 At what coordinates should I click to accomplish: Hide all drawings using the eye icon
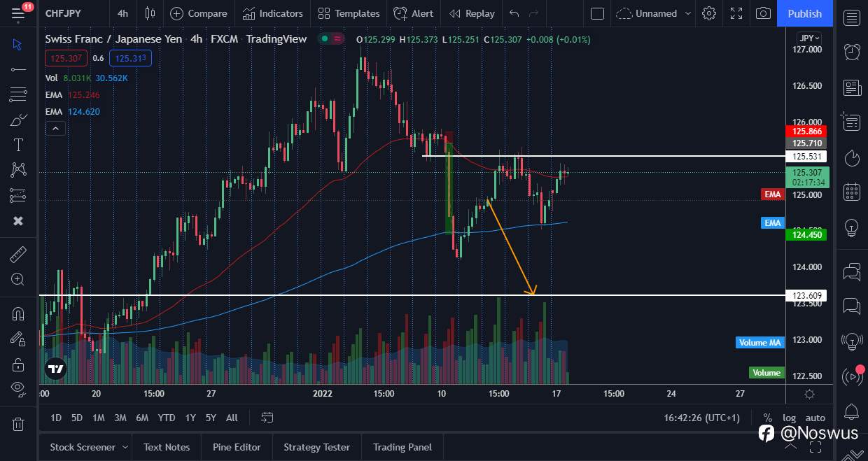(18, 386)
